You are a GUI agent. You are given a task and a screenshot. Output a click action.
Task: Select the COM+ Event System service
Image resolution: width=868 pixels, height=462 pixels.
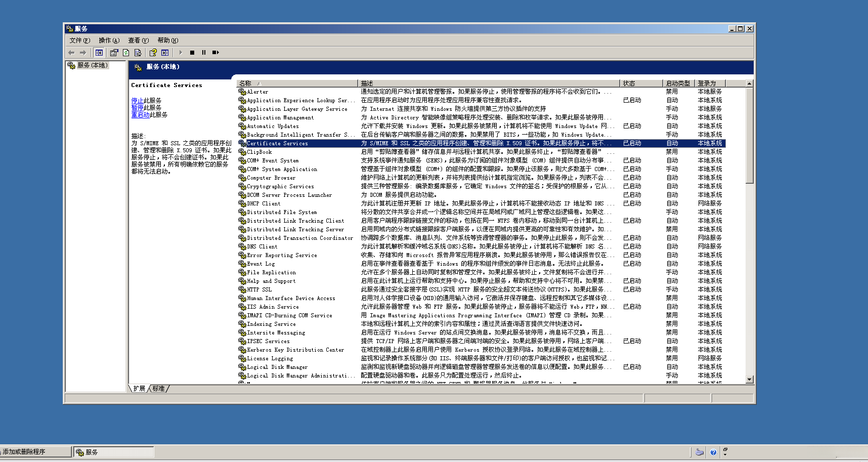pos(482,160)
